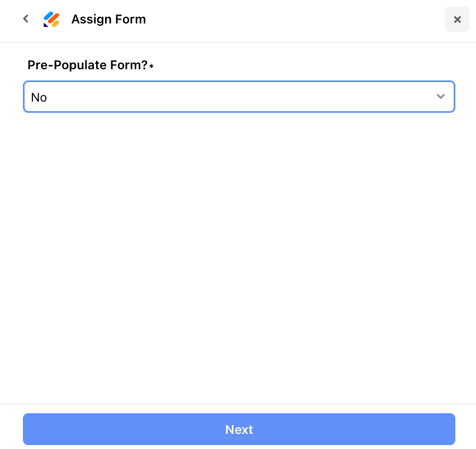Image resolution: width=476 pixels, height=449 pixels.
Task: Select the left-pointing navigation arrow
Action: pos(26,18)
